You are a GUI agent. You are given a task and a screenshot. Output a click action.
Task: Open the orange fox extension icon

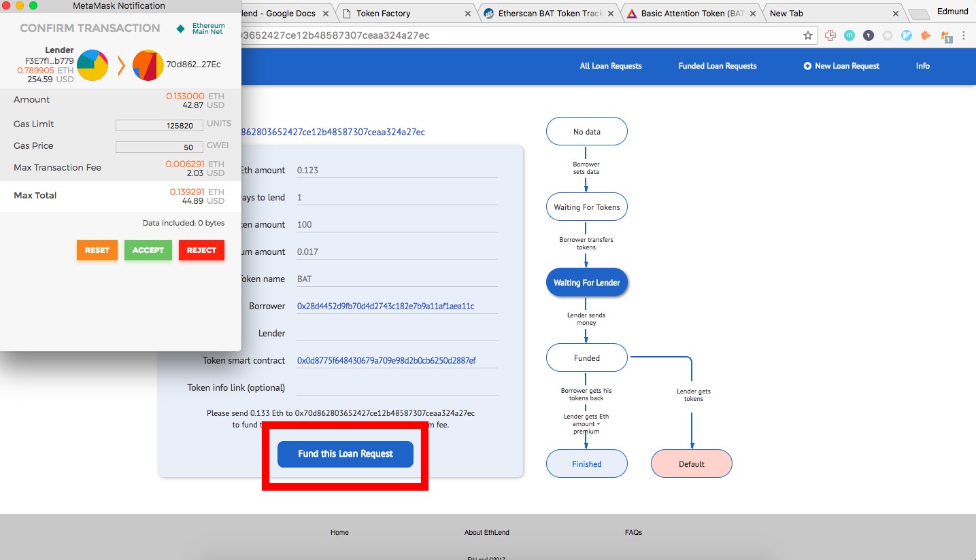click(x=925, y=35)
